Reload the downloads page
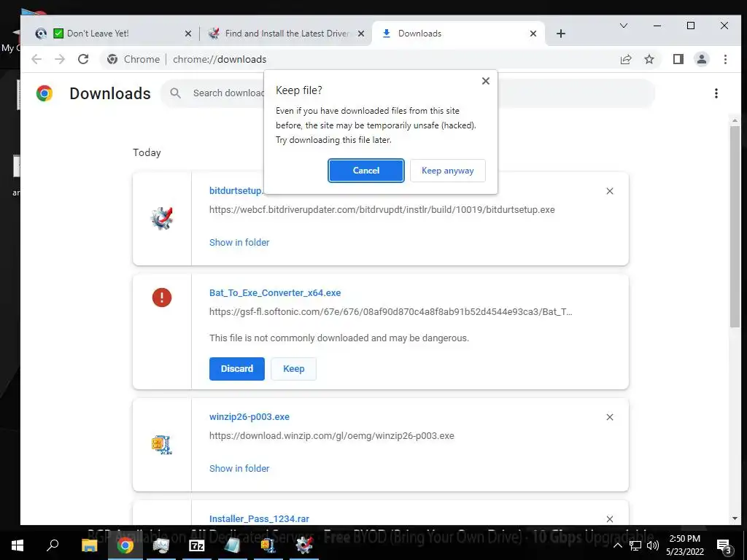This screenshot has width=747, height=560. pos(83,59)
